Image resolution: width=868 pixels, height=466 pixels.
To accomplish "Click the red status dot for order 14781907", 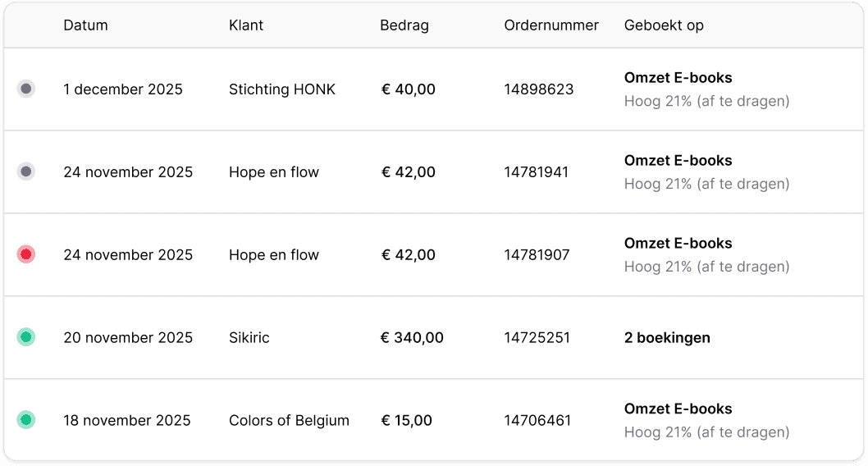I will tap(26, 254).
